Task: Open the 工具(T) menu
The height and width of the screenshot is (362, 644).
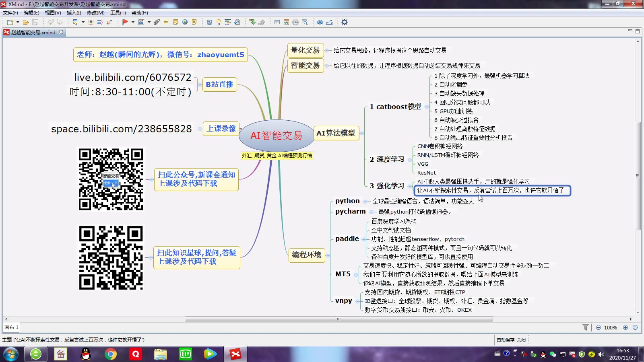Action: tap(118, 13)
